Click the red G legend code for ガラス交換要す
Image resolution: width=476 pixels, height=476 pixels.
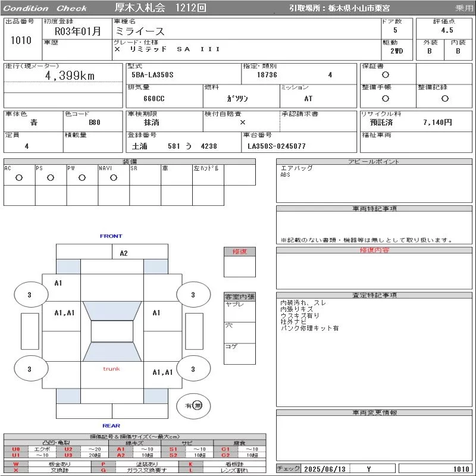coord(103,470)
